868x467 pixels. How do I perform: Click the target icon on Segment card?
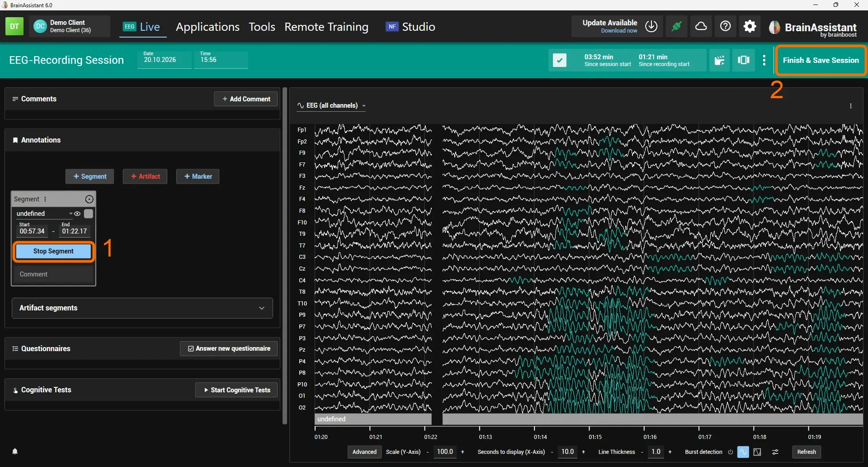[x=90, y=199]
